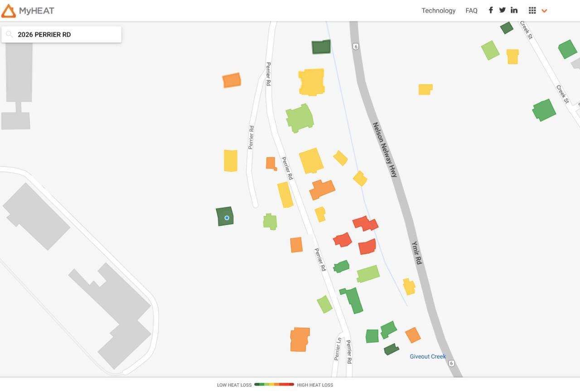
Task: Select the blue location marker on the dark green house
Action: [227, 218]
